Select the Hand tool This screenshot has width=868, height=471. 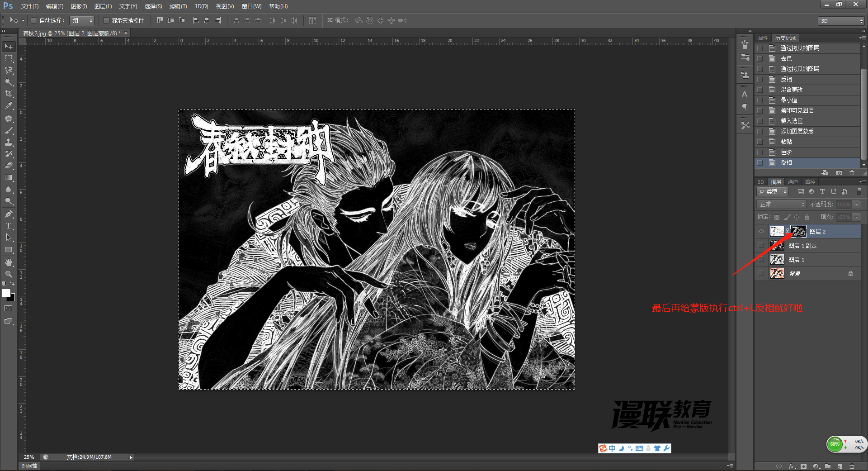pyautogui.click(x=9, y=262)
